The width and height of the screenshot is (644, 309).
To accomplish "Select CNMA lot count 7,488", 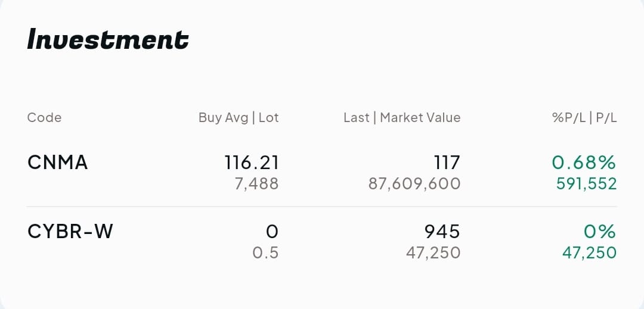I will [256, 183].
